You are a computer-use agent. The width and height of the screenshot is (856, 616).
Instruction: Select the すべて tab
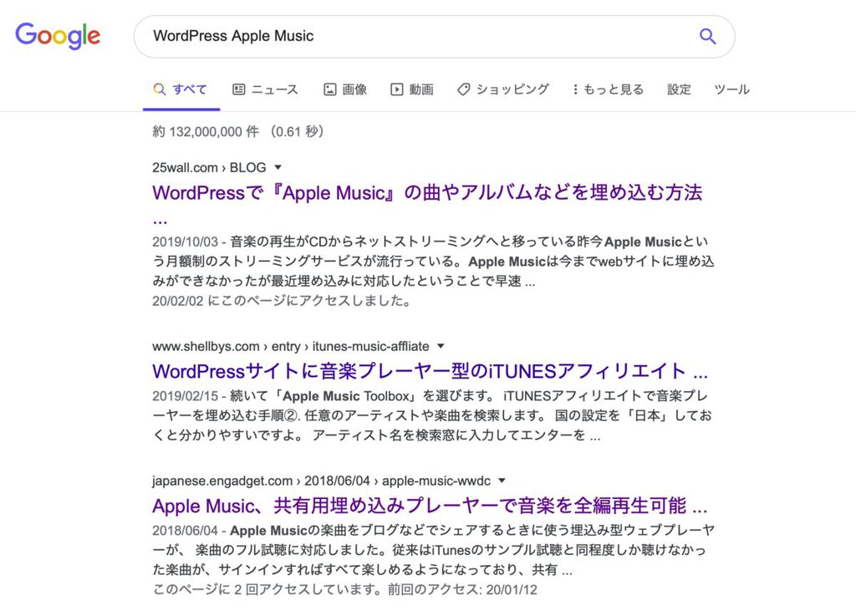pyautogui.click(x=181, y=89)
